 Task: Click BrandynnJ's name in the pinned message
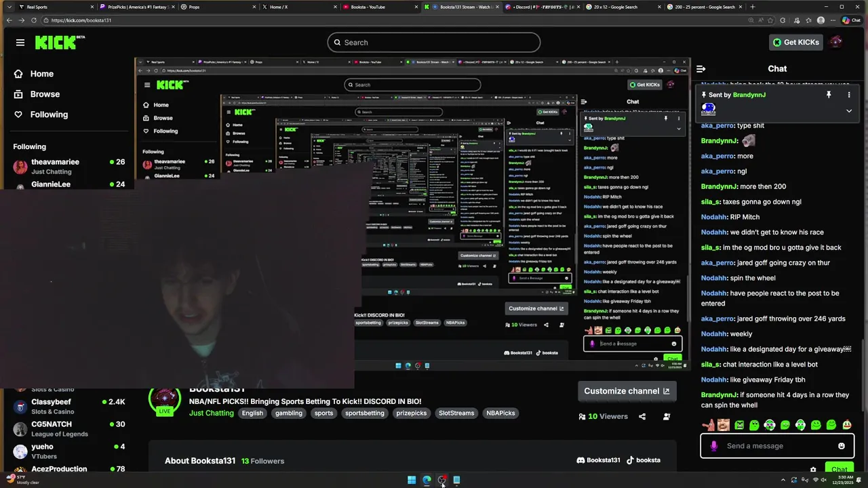749,95
